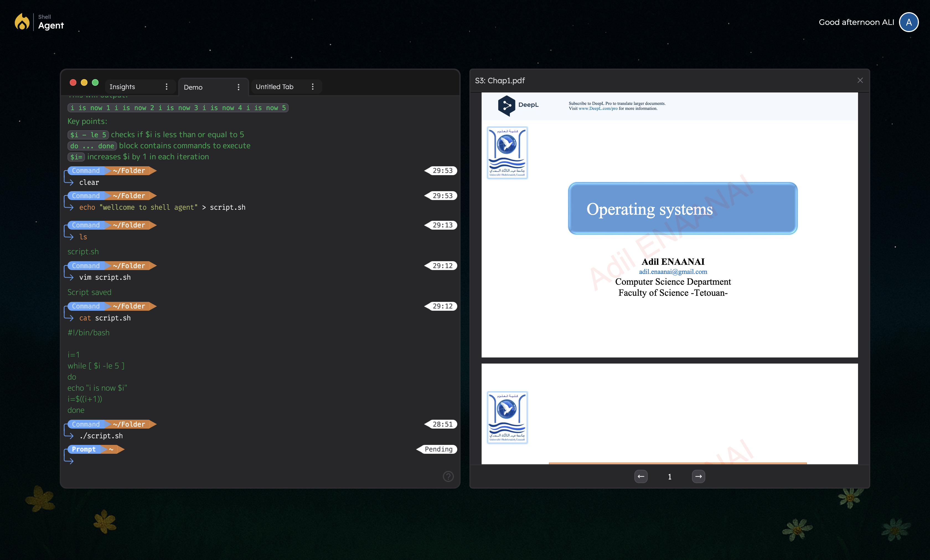Click the green window control dot
This screenshot has width=930, height=560.
(95, 83)
